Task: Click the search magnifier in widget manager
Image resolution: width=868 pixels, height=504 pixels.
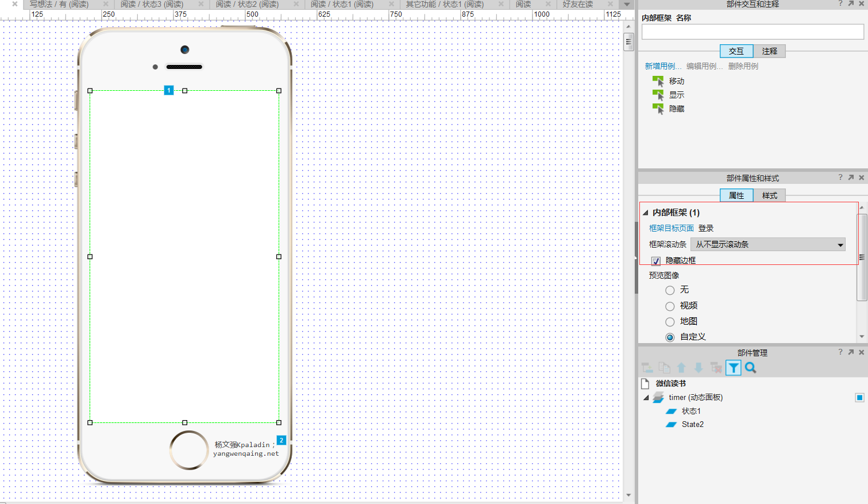Action: (x=751, y=368)
